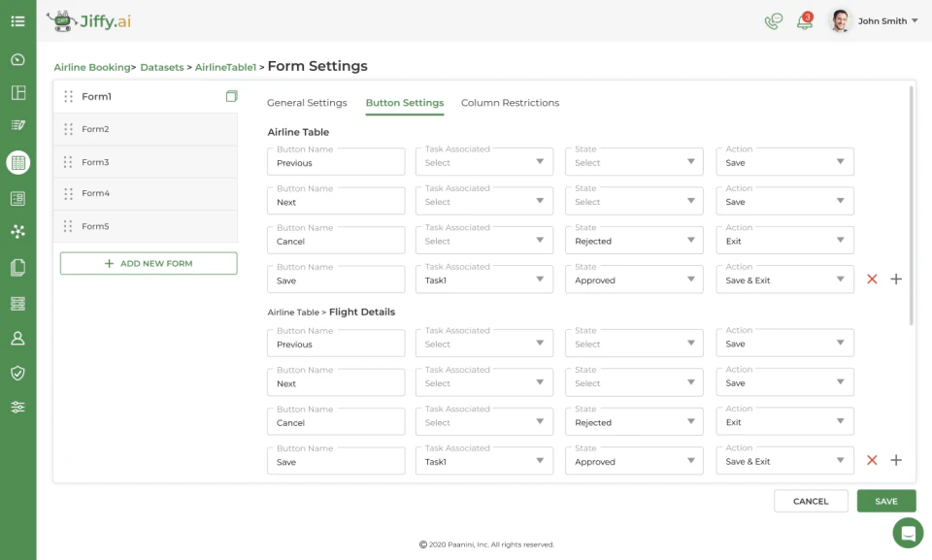The width and height of the screenshot is (932, 560).
Task: Delete the Save button row using red X
Action: coord(872,279)
